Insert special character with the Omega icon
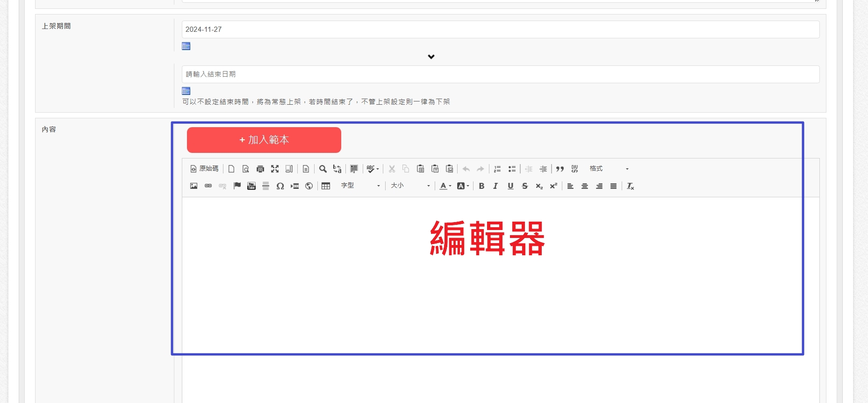 coord(280,186)
